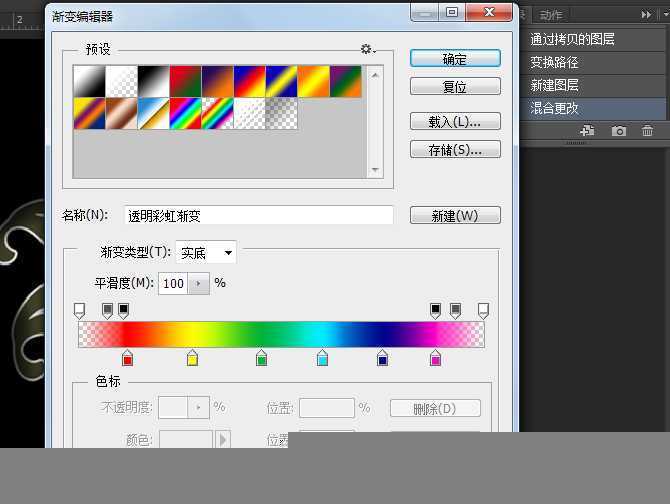Select the black opacity stop on right
The image size is (670, 504).
435,311
